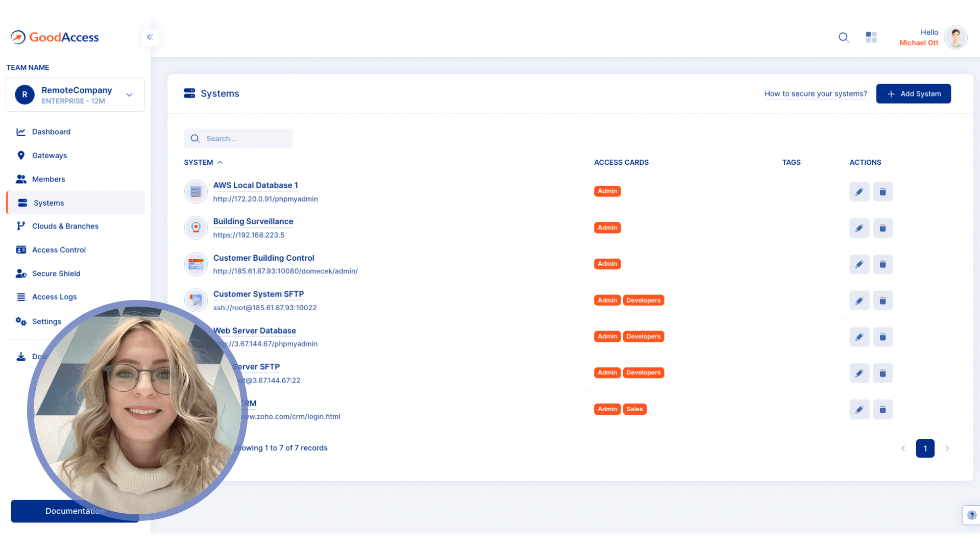Open the Secure Shield settings
Screen dimensions: 980x551
coord(56,273)
